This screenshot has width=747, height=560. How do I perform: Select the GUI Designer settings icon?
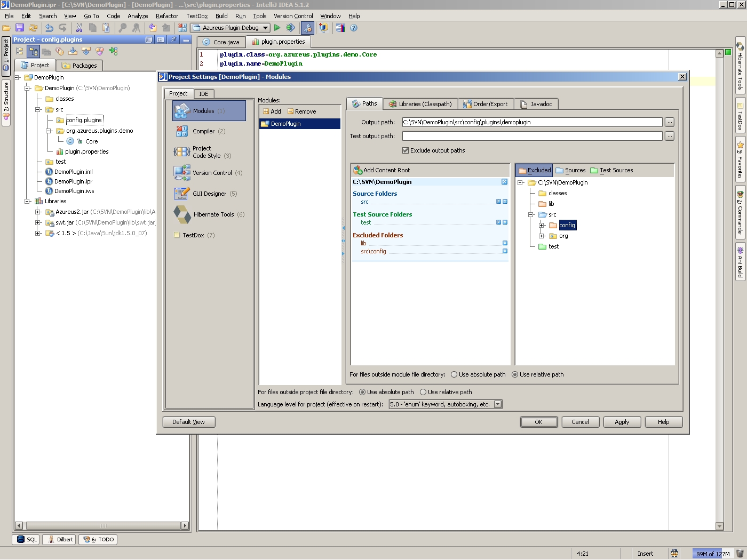click(182, 194)
